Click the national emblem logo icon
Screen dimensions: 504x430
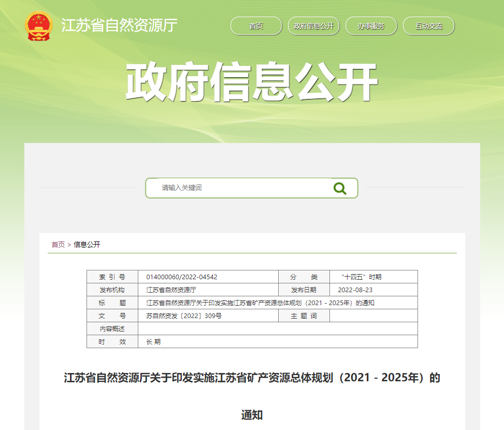pos(38,25)
